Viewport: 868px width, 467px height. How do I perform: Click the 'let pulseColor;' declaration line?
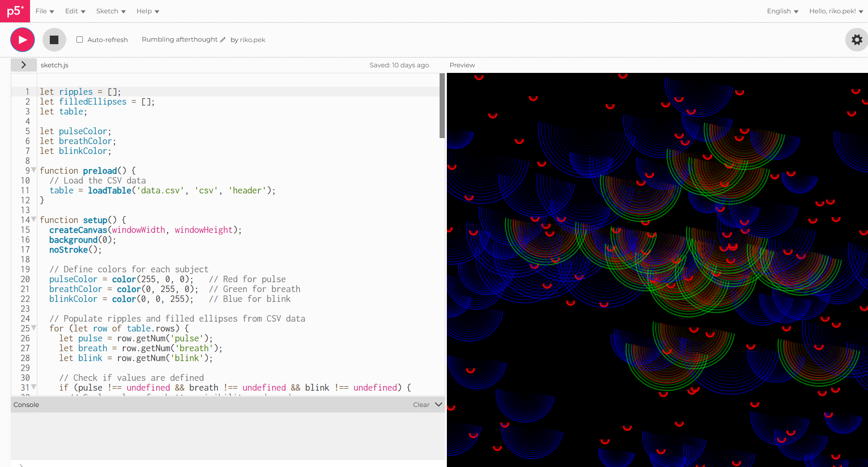76,131
